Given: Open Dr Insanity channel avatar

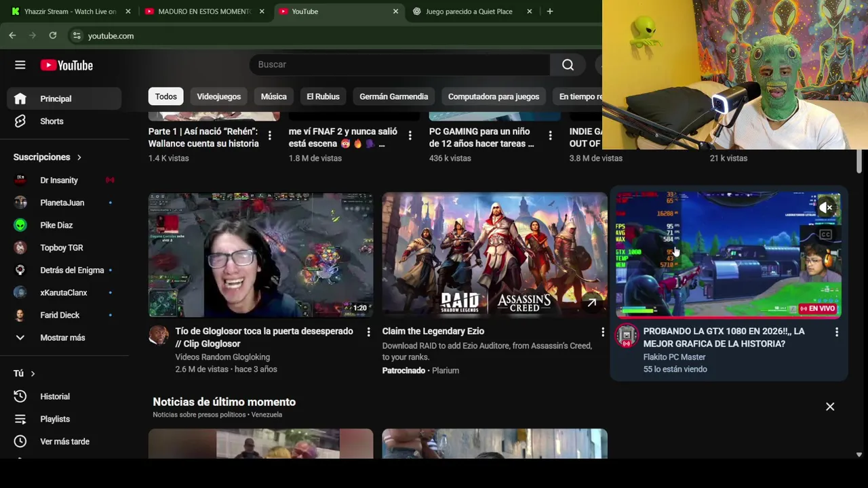Looking at the screenshot, I should coord(20,180).
